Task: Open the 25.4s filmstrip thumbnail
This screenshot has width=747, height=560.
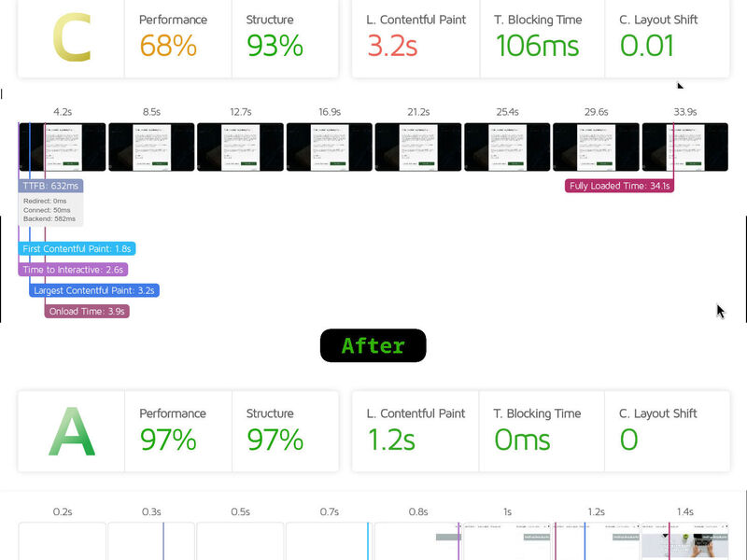Action: pos(507,145)
